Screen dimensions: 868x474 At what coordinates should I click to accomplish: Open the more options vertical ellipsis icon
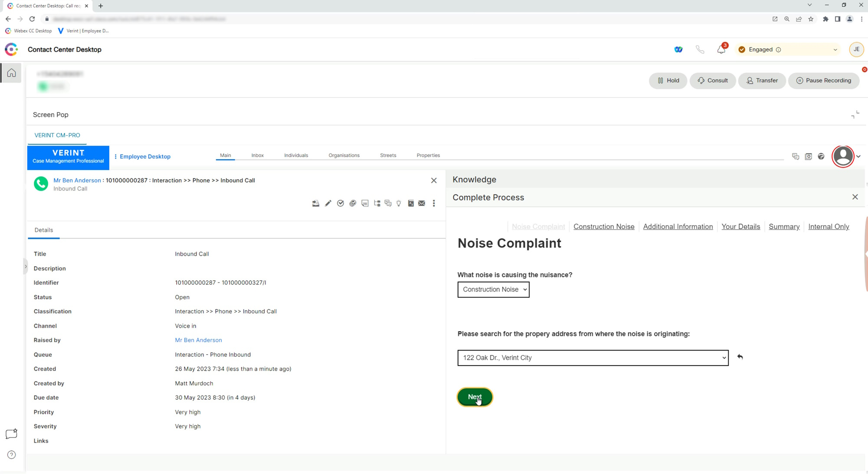coord(434,203)
